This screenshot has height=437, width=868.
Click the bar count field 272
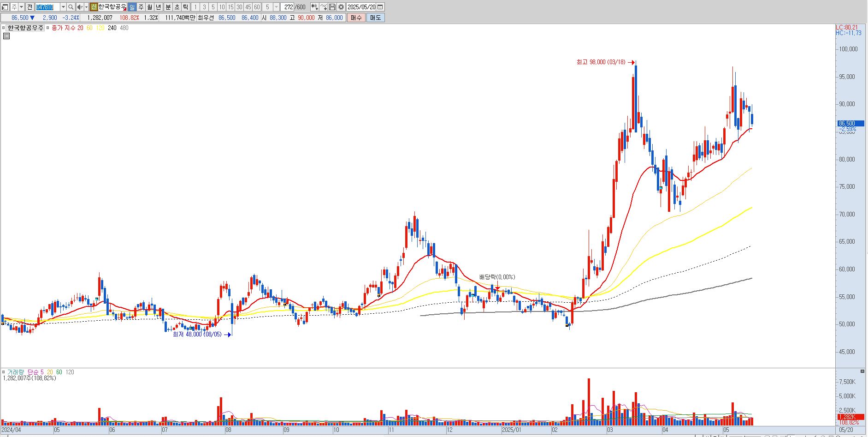pyautogui.click(x=288, y=7)
